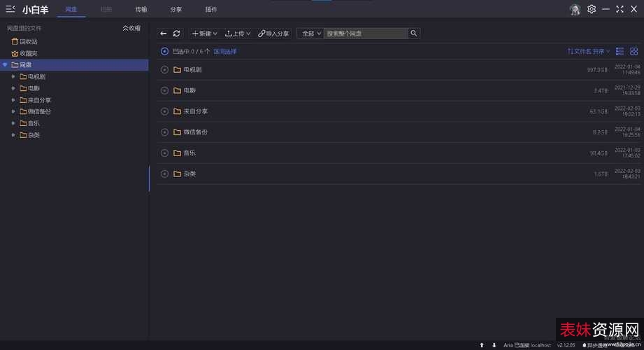
Task: Collapse the 网盘 tree node
Action: point(5,65)
